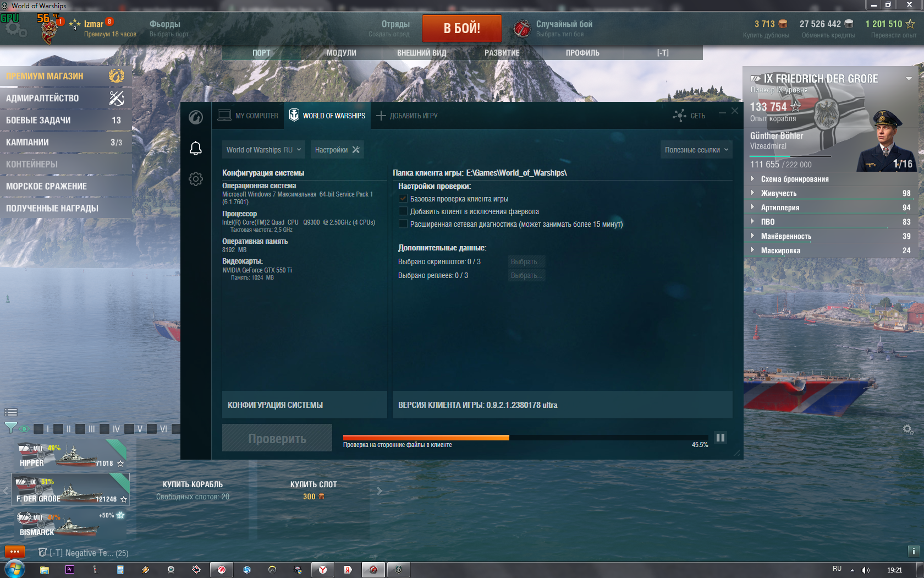Click КУПИТЬ СЛОТ for 300
The height and width of the screenshot is (578, 924).
pyautogui.click(x=313, y=490)
